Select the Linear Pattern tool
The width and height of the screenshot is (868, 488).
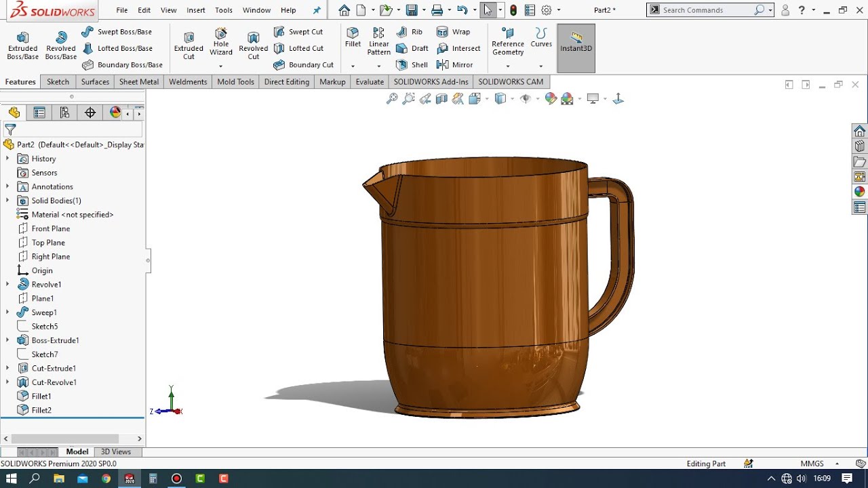pyautogui.click(x=379, y=41)
